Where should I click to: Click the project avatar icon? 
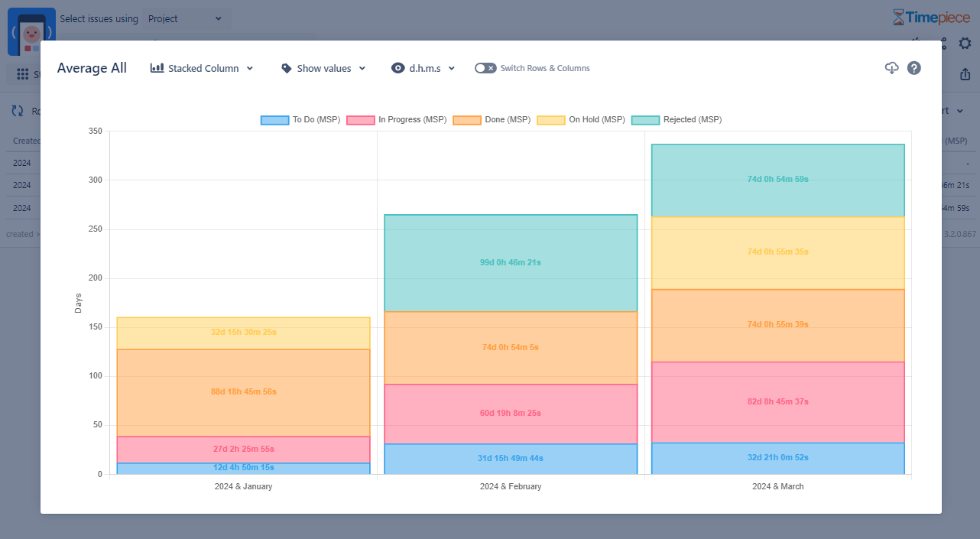pos(31,32)
